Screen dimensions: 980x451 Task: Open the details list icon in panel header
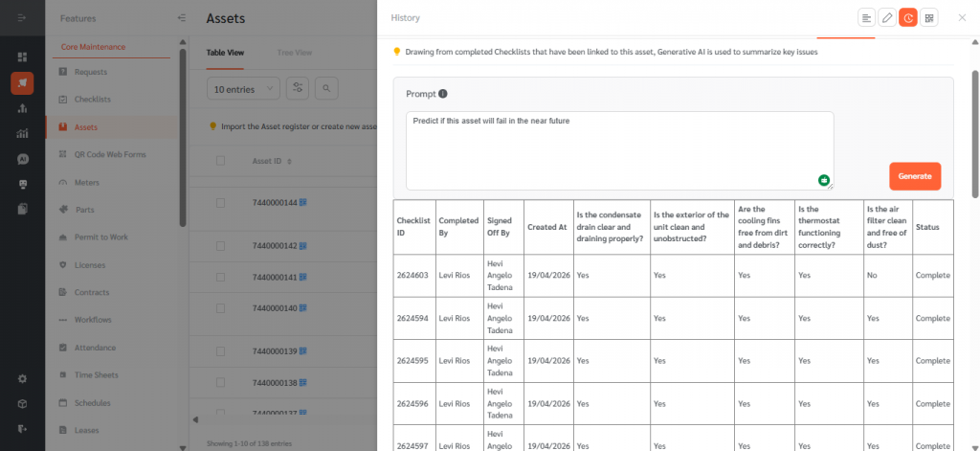click(x=866, y=17)
